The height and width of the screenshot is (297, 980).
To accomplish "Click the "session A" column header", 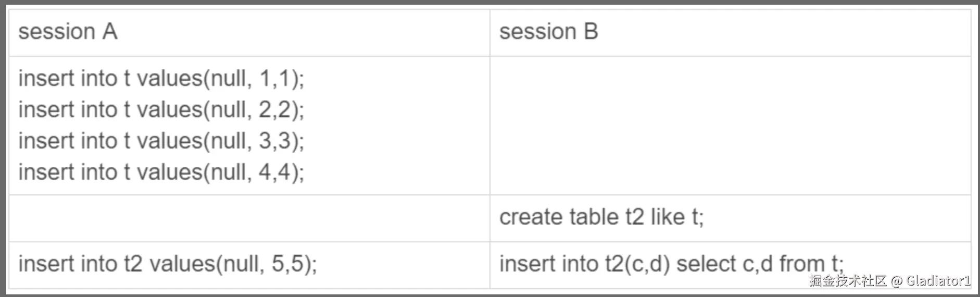I will click(x=68, y=32).
